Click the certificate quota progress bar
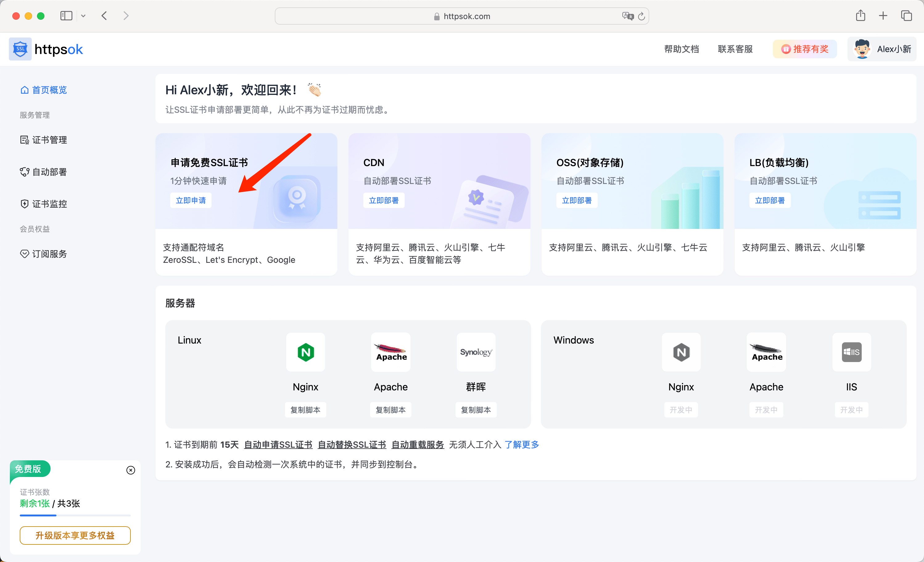This screenshot has height=562, width=924. [75, 515]
